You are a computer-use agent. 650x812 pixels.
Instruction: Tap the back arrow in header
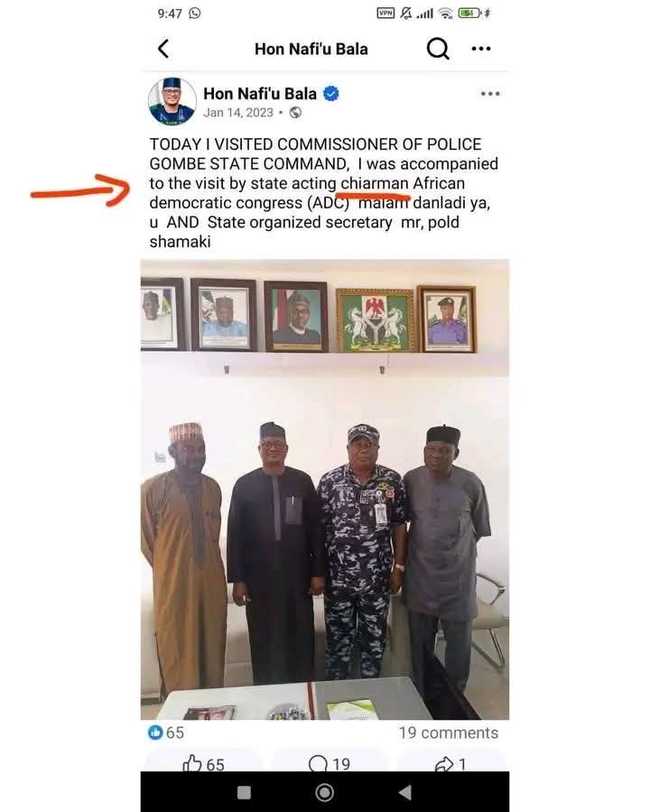coord(163,49)
